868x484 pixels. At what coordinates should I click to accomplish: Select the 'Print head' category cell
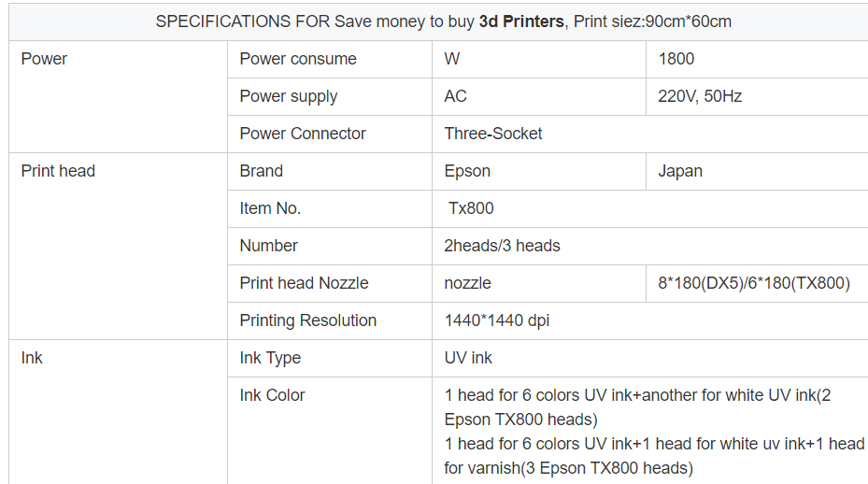click(x=118, y=247)
